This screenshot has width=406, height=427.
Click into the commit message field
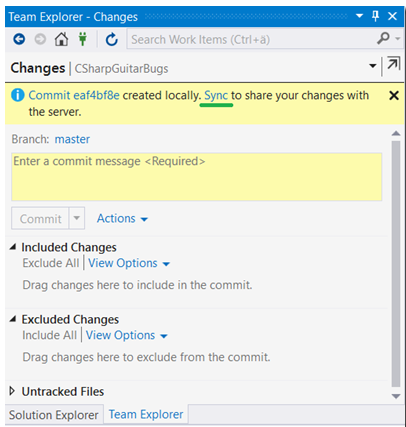(197, 177)
